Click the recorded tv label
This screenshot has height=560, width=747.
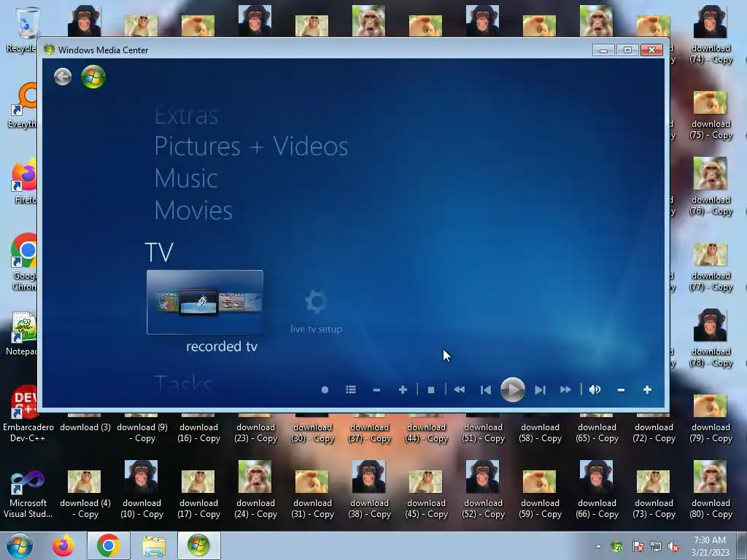(x=222, y=346)
